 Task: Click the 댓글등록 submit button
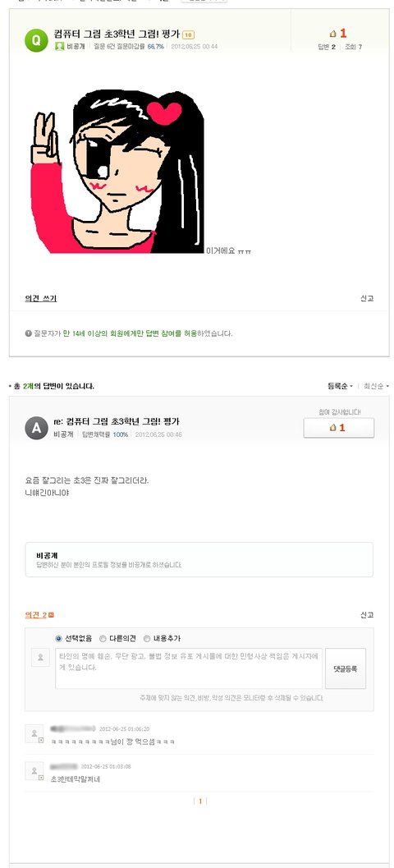coord(346,668)
